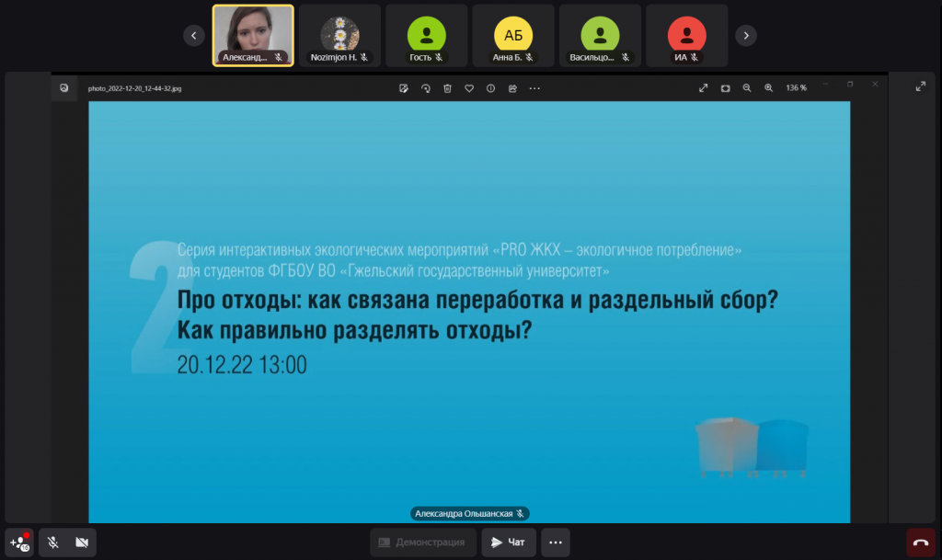Screen dimensions: 942x560
Task: Open the Чат panel
Action: pos(509,543)
